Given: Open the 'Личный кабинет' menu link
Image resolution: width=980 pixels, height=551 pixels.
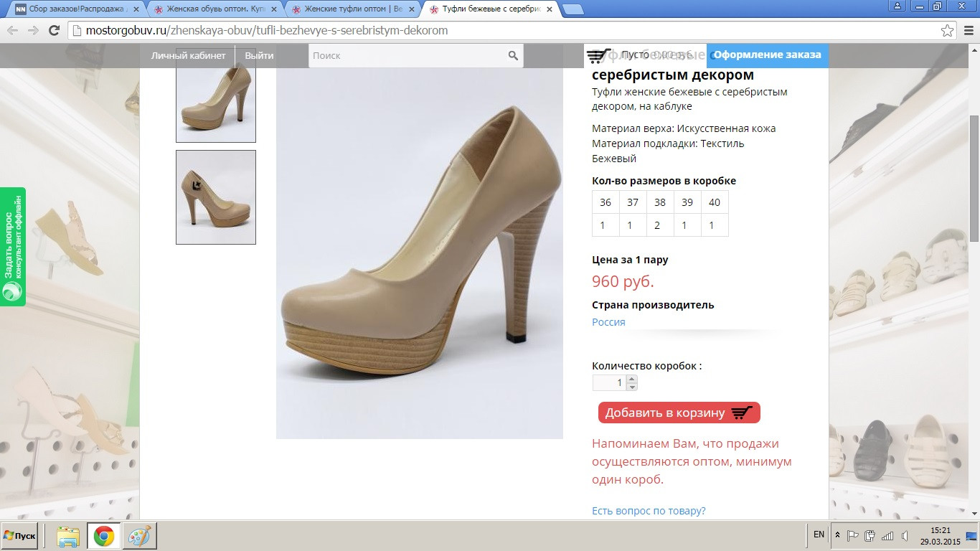Looking at the screenshot, I should (x=188, y=55).
